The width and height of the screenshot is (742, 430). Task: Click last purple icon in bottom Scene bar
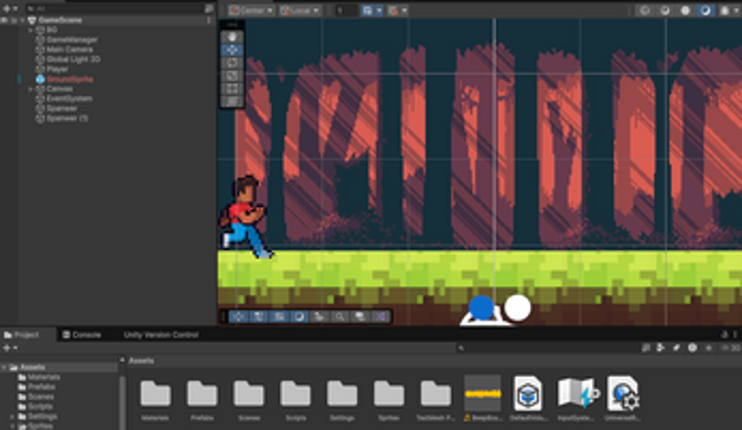coord(380,316)
